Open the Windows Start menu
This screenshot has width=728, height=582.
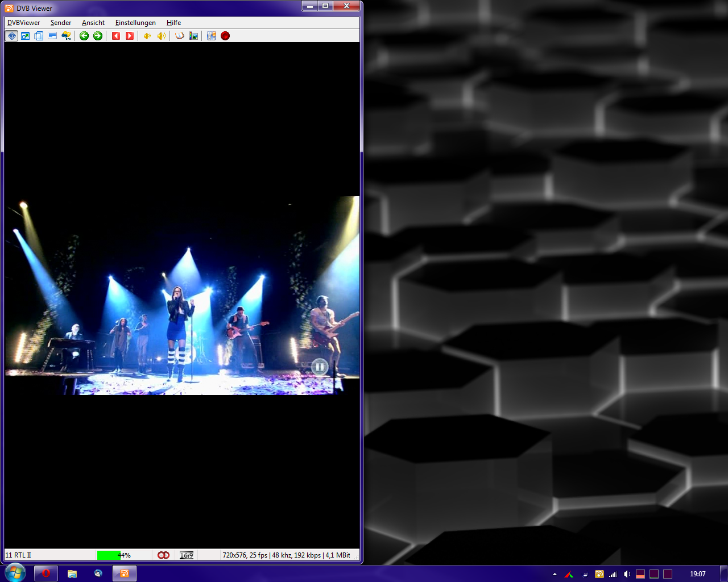(15, 573)
